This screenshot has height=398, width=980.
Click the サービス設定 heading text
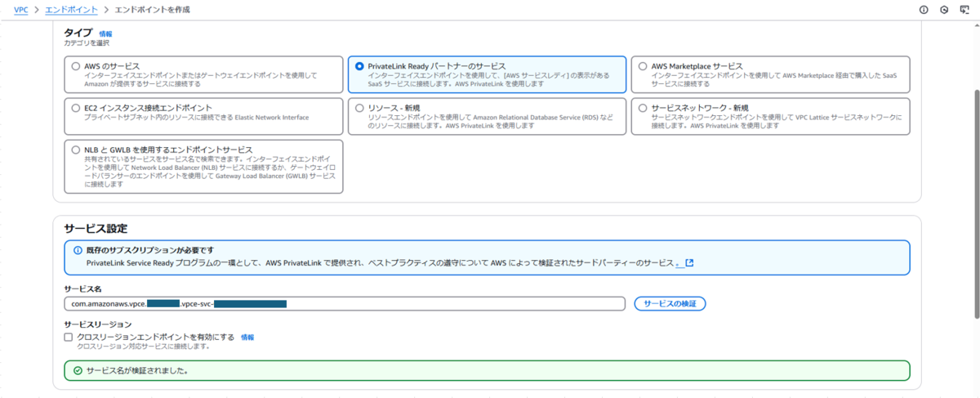tap(95, 228)
